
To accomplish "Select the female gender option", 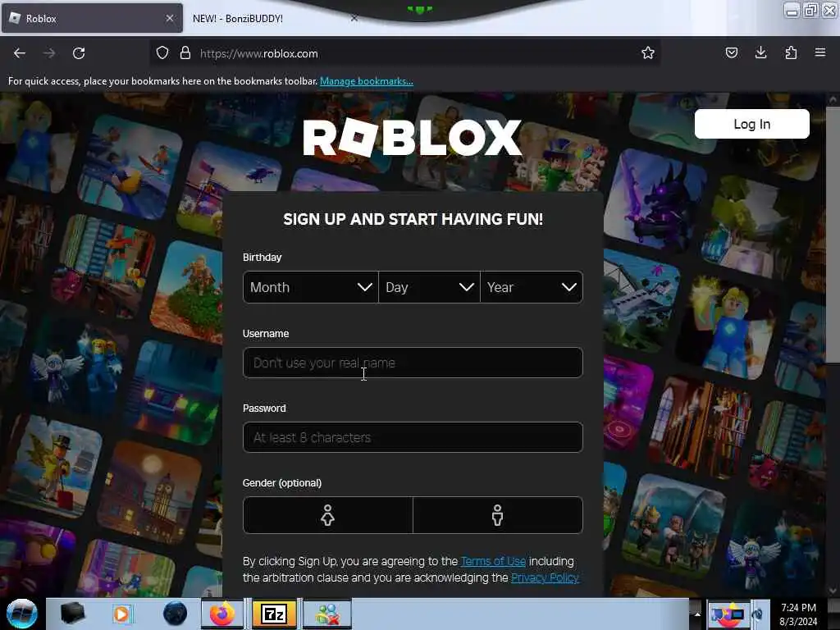I will pos(328,515).
